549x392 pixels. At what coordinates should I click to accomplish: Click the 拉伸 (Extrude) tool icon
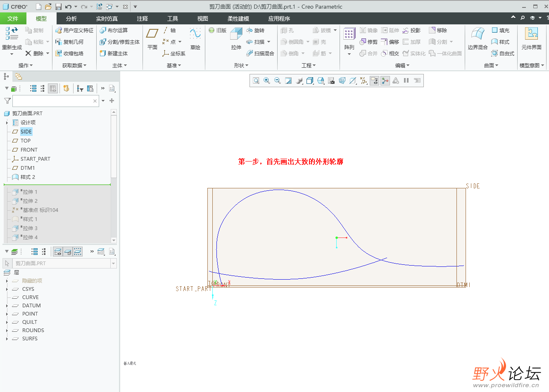click(236, 34)
